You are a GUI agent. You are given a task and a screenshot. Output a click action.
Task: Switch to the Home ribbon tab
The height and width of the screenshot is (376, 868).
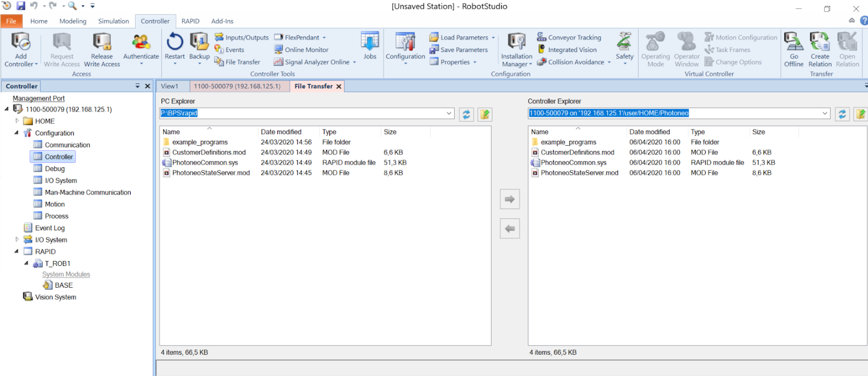click(x=39, y=21)
